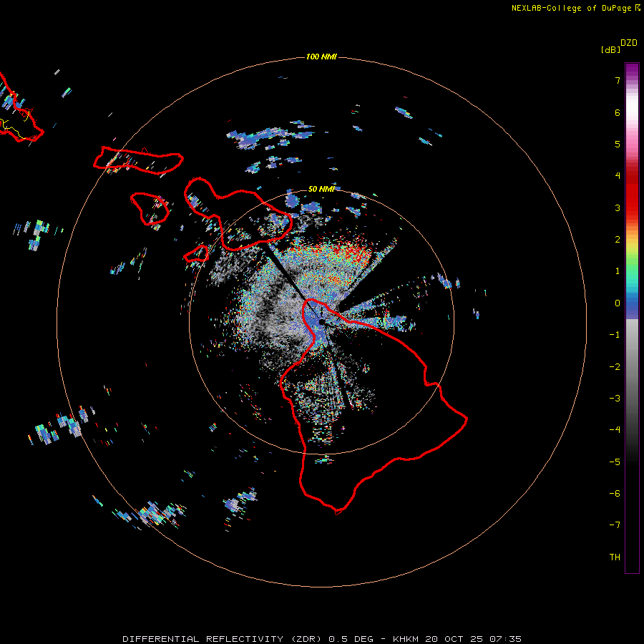This screenshot has width=644, height=644.
Task: Click the -4 value on the color scale
Action: point(615,430)
